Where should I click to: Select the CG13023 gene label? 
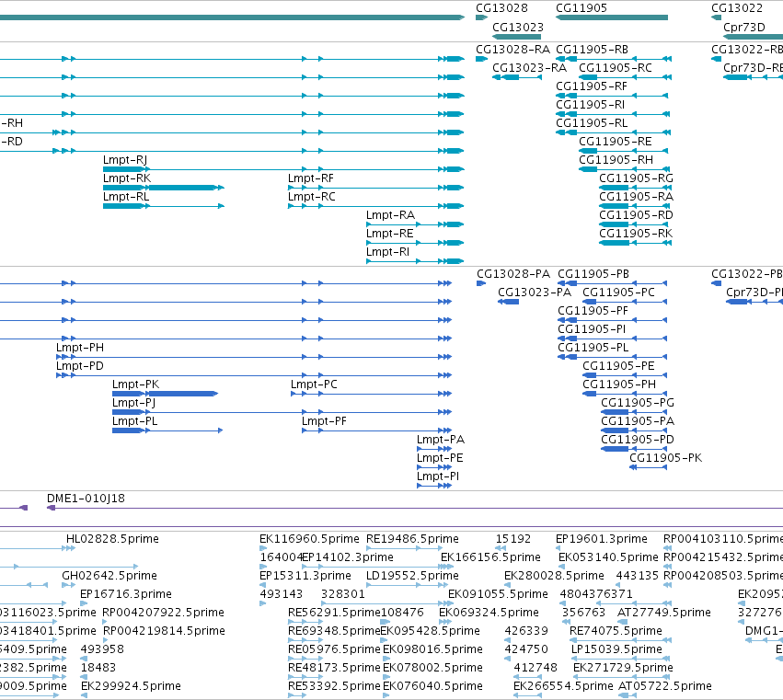tap(518, 28)
